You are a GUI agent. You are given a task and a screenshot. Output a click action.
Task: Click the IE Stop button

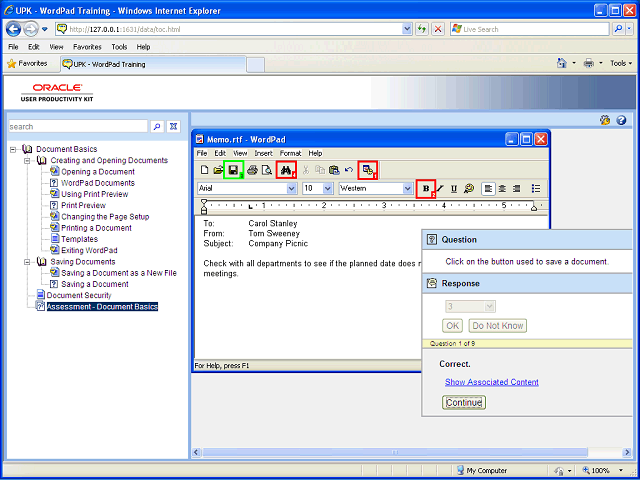click(x=438, y=29)
